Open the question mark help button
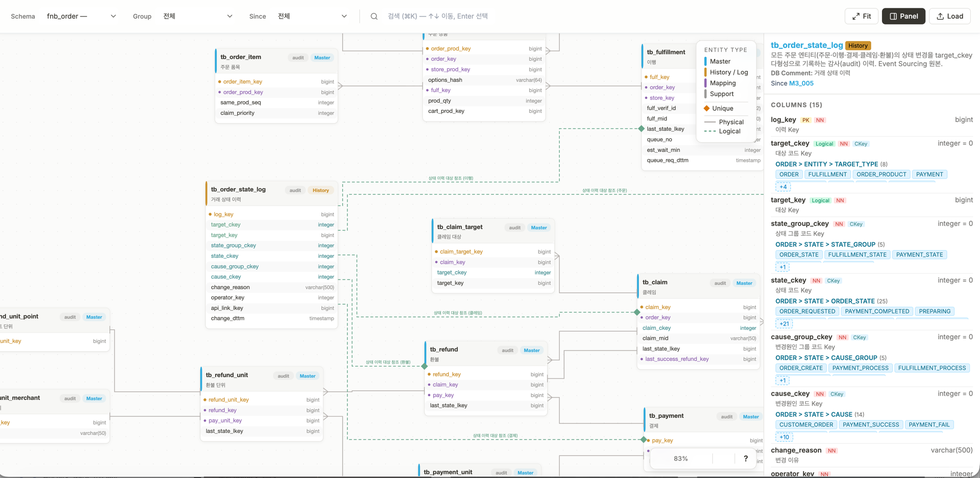The width and height of the screenshot is (980, 478). click(745, 458)
